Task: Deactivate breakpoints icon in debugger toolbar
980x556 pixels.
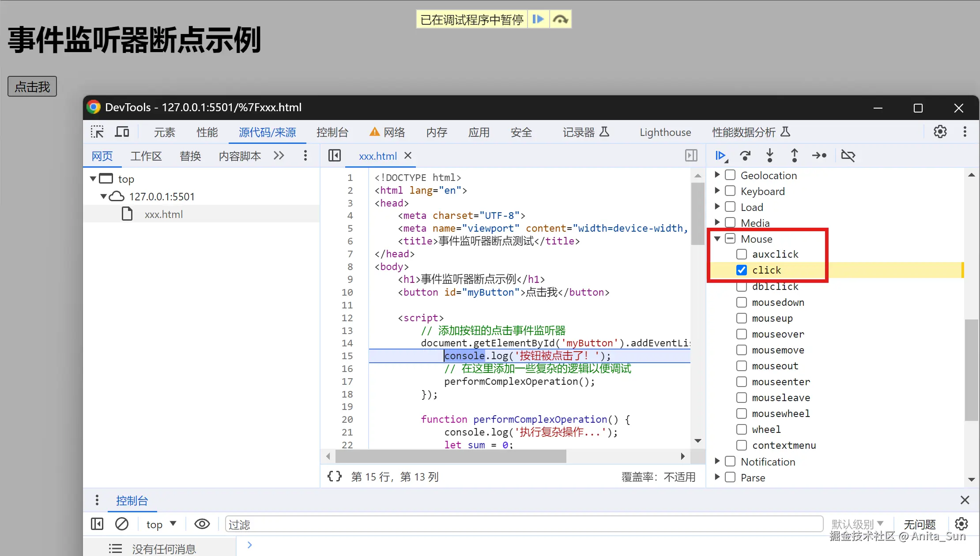Action: (x=848, y=155)
